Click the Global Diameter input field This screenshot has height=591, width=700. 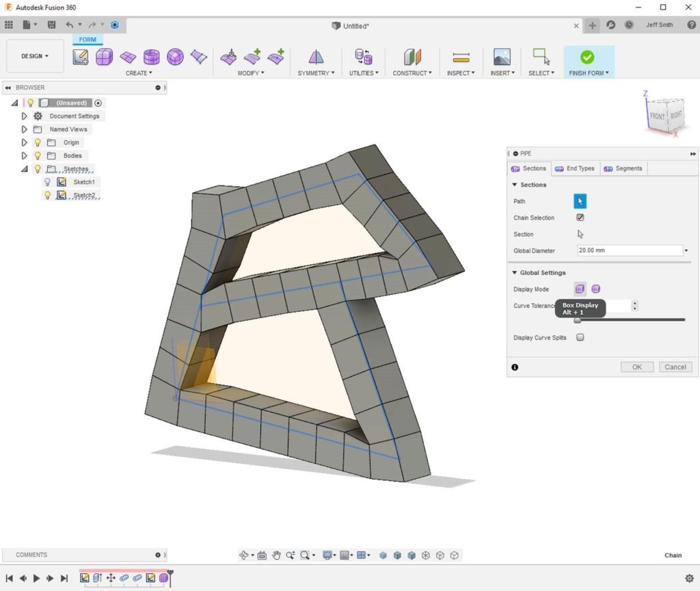pyautogui.click(x=629, y=250)
